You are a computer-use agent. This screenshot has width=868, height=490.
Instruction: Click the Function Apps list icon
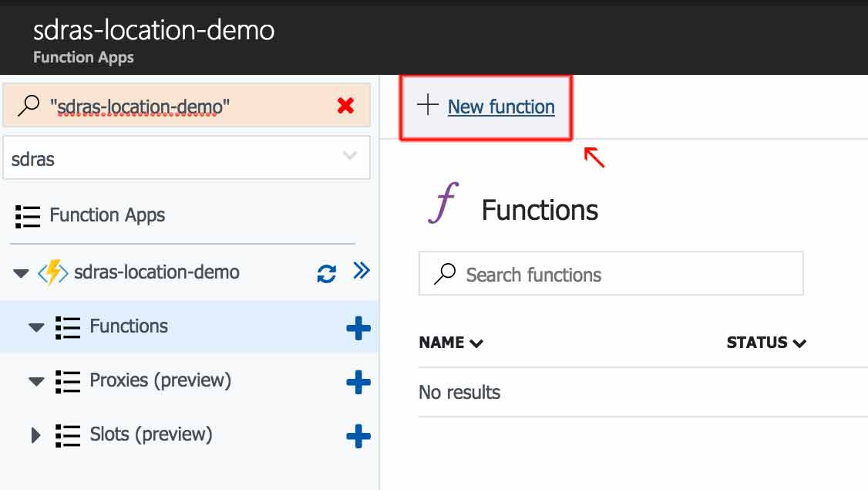click(x=27, y=216)
